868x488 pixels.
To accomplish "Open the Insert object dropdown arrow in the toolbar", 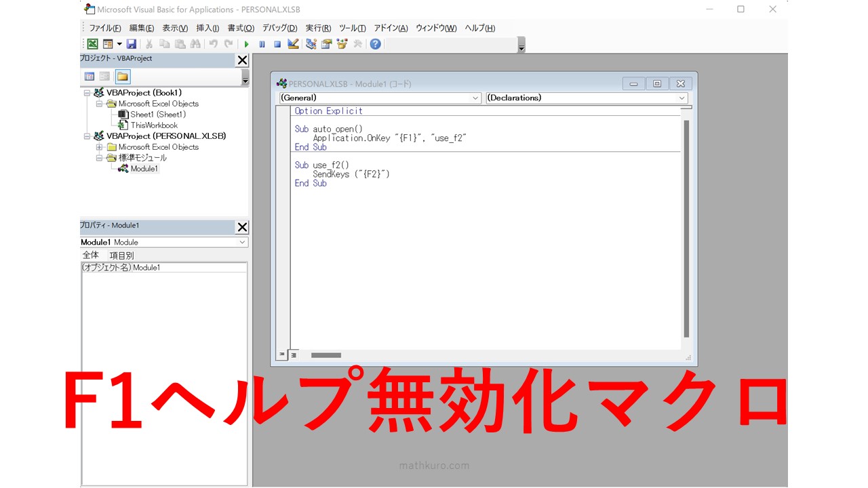I will (x=119, y=44).
